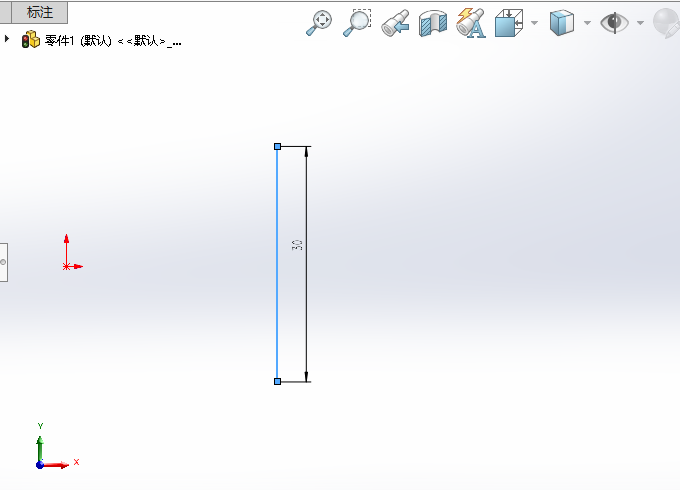Click the green Y axis of the triad
This screenshot has width=680, height=490.
coord(40,448)
